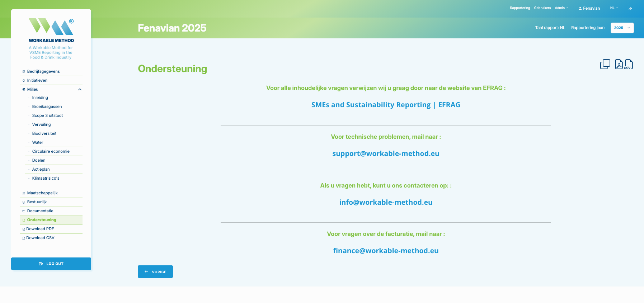Click the copy icon at top right

(x=605, y=64)
